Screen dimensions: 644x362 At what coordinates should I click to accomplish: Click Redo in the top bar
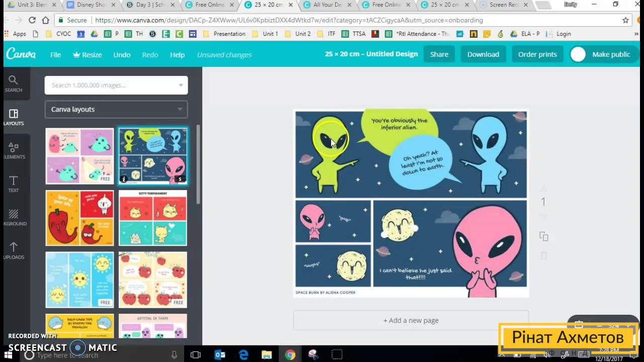[x=150, y=54]
